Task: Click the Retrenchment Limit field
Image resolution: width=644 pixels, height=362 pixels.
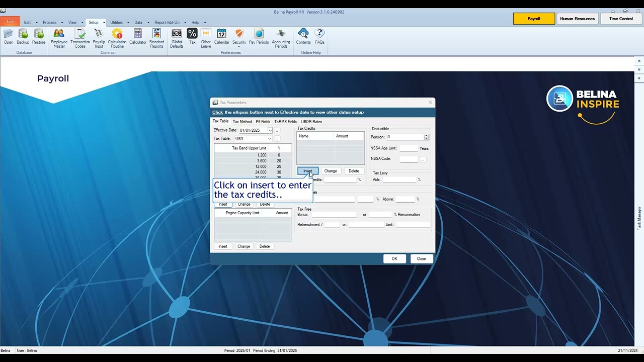Action: tap(413, 225)
